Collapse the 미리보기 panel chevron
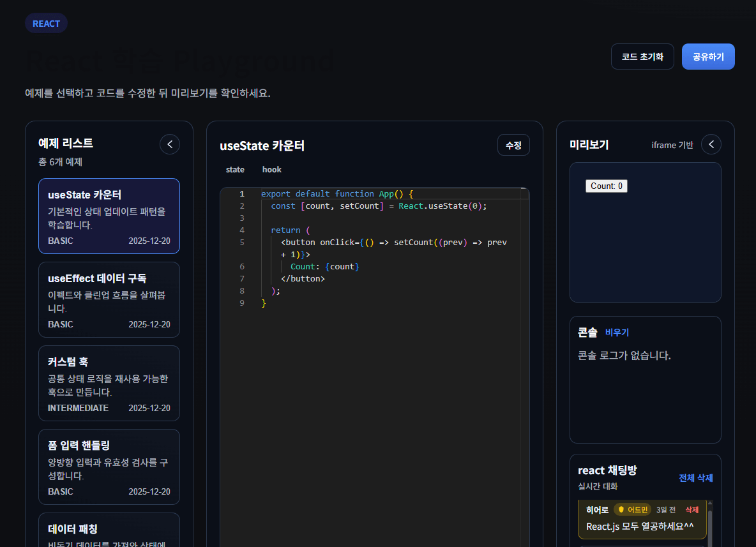The height and width of the screenshot is (547, 756). pyautogui.click(x=711, y=144)
